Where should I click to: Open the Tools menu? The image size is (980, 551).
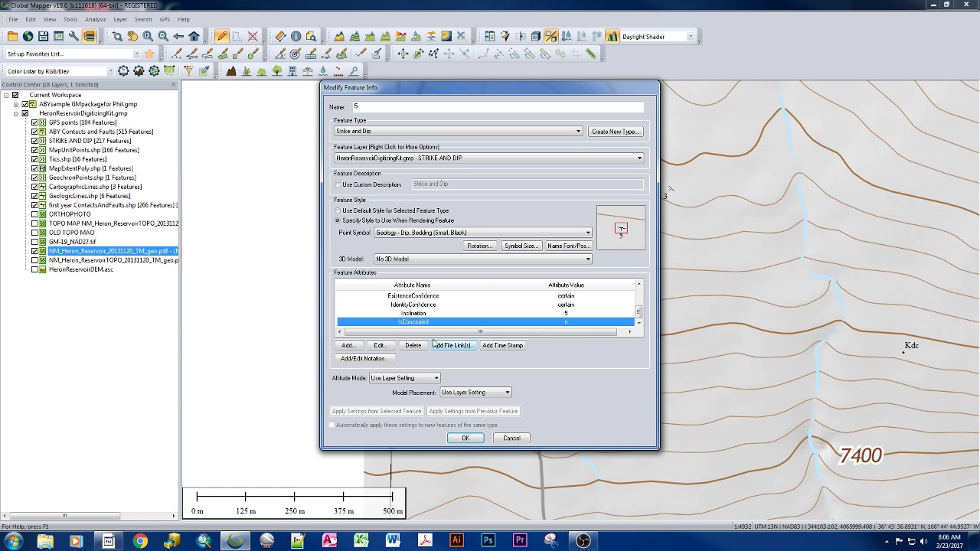tap(70, 19)
